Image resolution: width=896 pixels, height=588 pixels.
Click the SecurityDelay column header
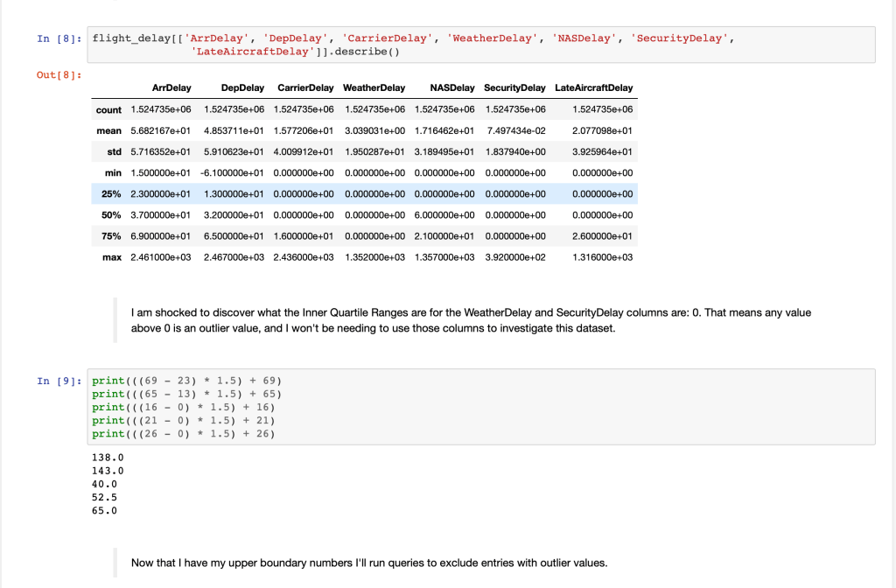tap(514, 88)
